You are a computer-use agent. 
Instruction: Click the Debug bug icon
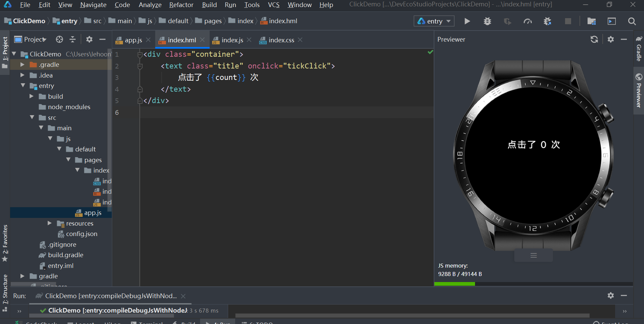tap(487, 21)
